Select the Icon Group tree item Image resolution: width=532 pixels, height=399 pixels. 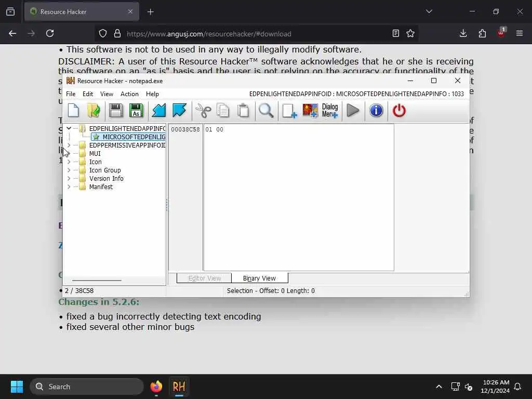pyautogui.click(x=105, y=170)
